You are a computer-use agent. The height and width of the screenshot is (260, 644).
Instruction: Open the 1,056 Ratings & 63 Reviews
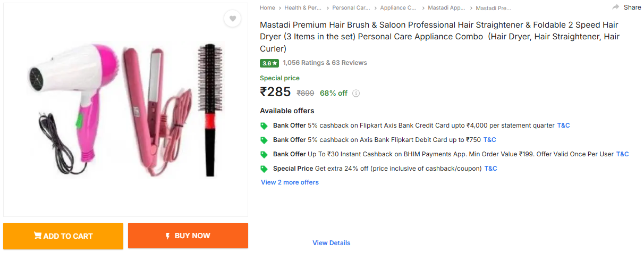[x=325, y=63]
